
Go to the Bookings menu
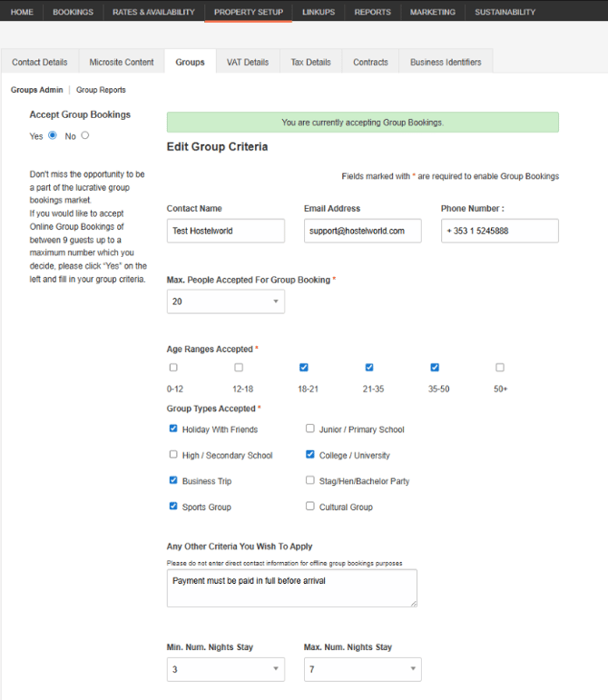[73, 12]
